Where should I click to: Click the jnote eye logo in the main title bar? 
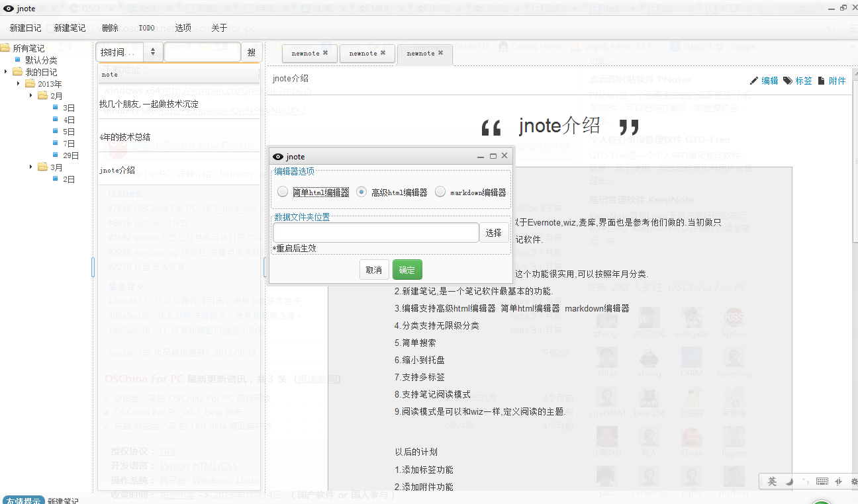click(x=8, y=8)
